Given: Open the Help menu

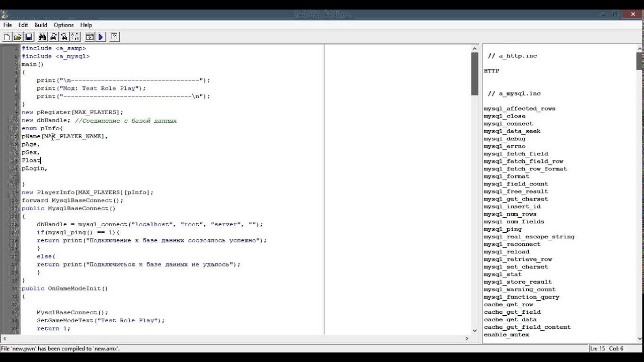Looking at the screenshot, I should pyautogui.click(x=86, y=25).
